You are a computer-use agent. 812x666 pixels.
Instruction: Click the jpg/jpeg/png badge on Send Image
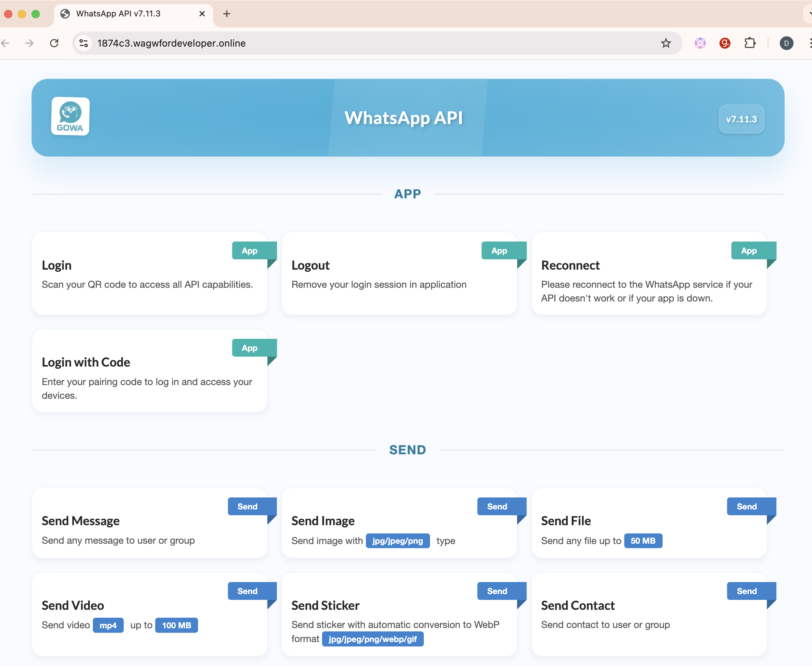pos(398,541)
